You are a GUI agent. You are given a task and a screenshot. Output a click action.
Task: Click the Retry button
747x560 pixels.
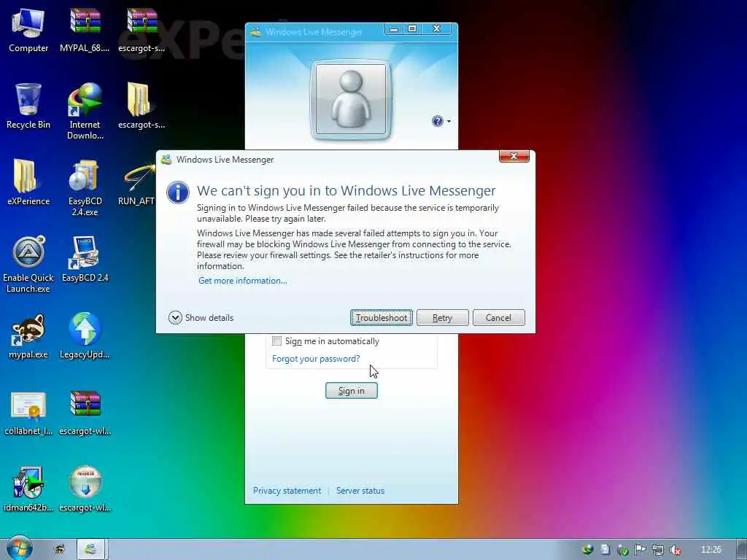coord(442,318)
